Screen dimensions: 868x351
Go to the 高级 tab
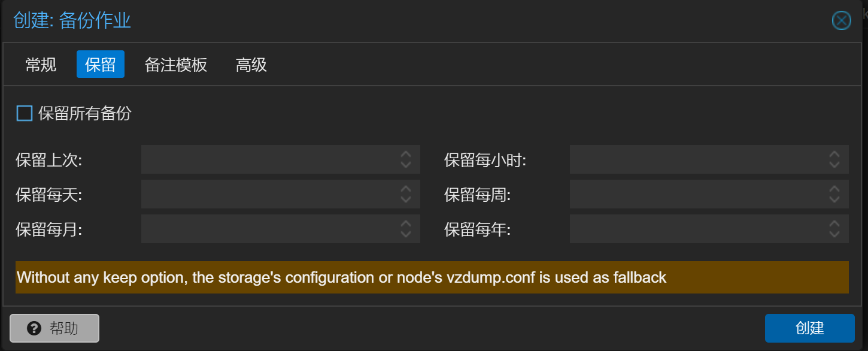pyautogui.click(x=251, y=65)
